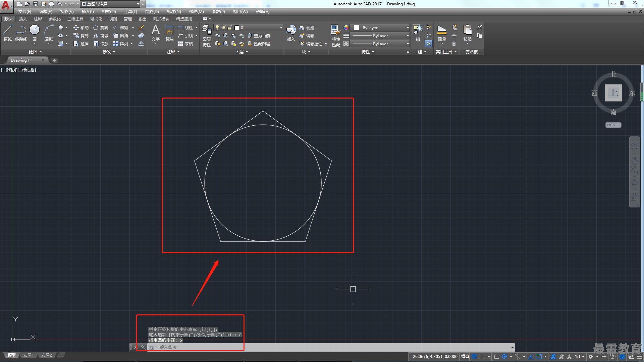This screenshot has width=644, height=362.
Task: Click the layer 0 color swatch
Action: click(x=237, y=28)
